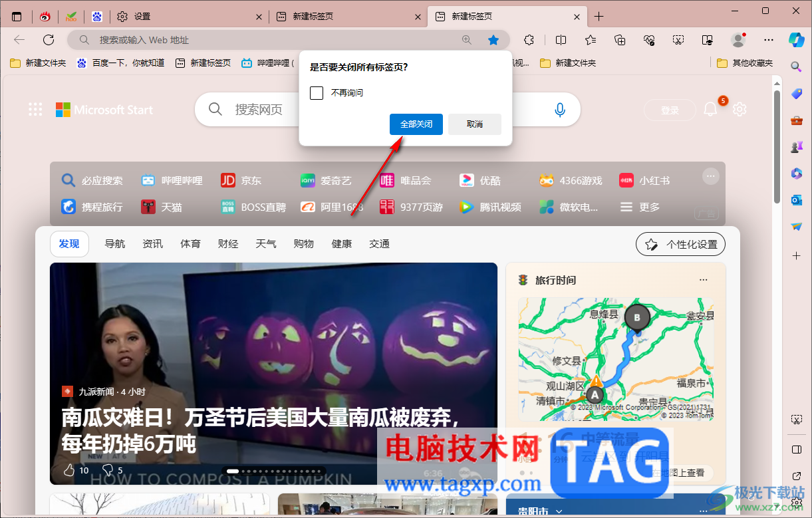Viewport: 812px width, 518px height.
Task: Select the 导航 feed tab
Action: pos(114,244)
